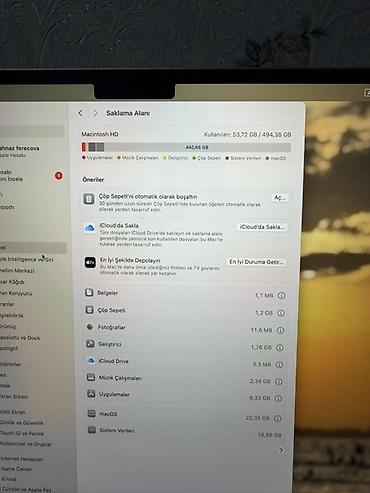The width and height of the screenshot is (370, 493).
Task: Click the Fotoğraflar icon
Action: (x=89, y=327)
